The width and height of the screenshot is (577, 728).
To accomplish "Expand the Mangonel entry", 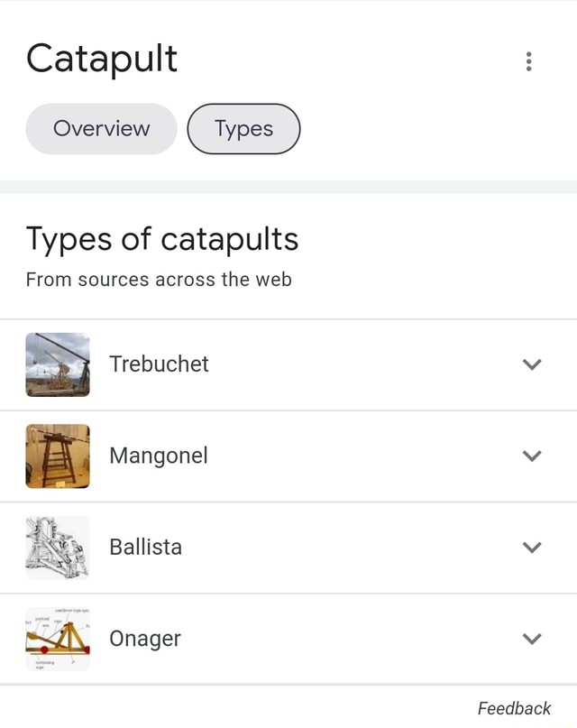I will 532,456.
